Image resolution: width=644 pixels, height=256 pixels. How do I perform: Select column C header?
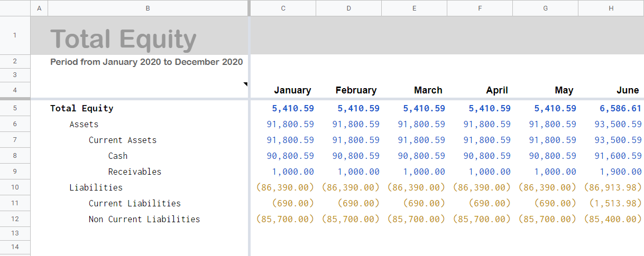click(x=283, y=8)
